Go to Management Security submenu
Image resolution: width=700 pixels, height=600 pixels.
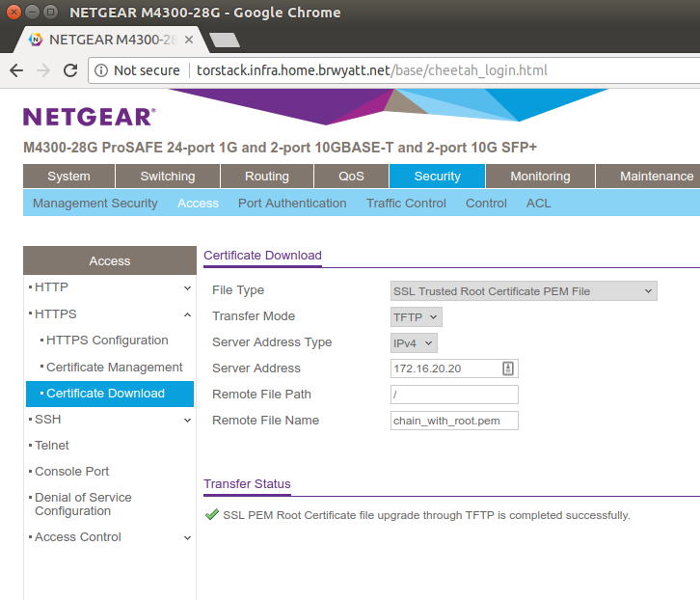tap(95, 204)
